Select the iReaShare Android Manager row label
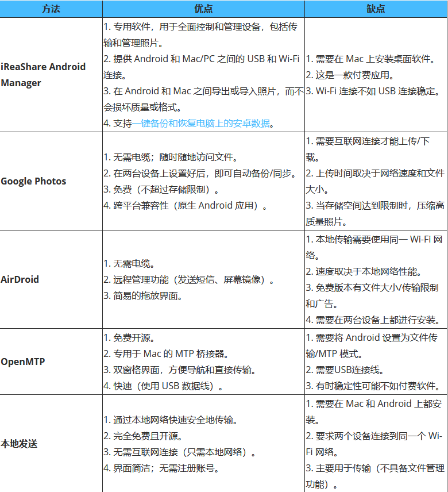This screenshot has width=448, height=492. 43,75
